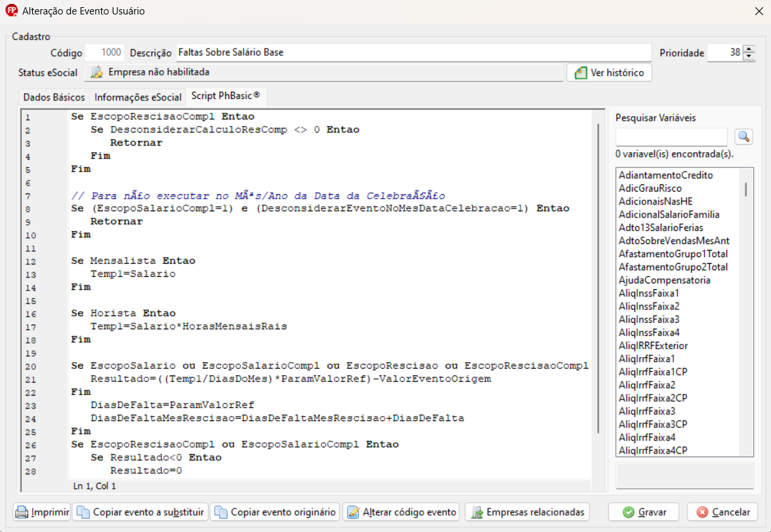771x532 pixels.
Task: Select AdicionalSalarioFamilia variable
Action: click(x=669, y=215)
